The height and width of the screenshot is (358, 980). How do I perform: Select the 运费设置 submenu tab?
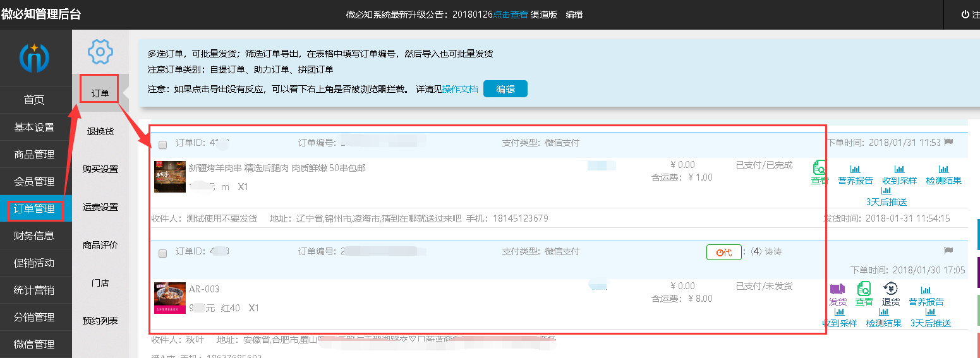point(100,207)
